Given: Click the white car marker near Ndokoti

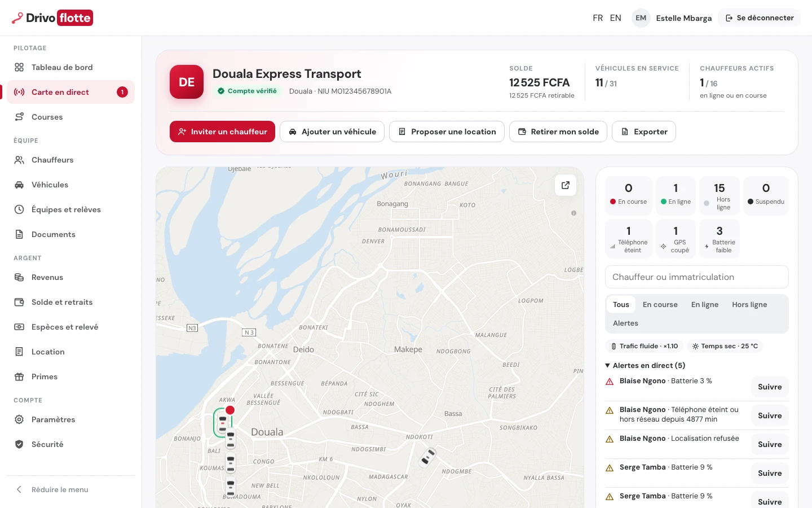Looking at the screenshot, I should pyautogui.click(x=428, y=457).
